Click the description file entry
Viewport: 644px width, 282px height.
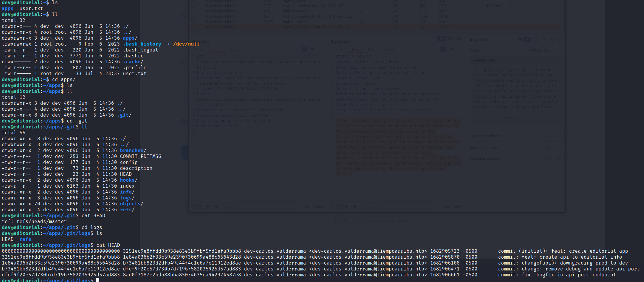coord(136,168)
